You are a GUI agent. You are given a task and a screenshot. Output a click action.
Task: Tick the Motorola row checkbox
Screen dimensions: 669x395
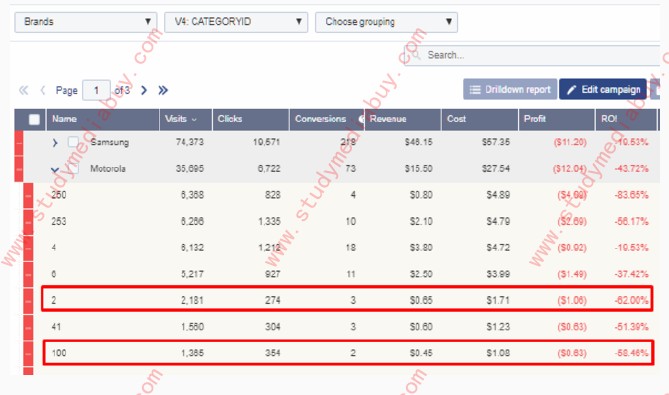point(74,168)
